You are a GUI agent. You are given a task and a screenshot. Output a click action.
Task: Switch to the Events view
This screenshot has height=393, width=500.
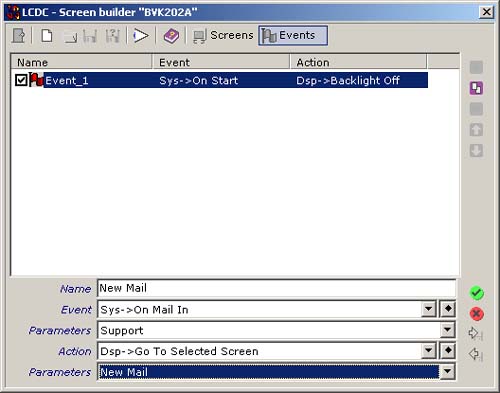[293, 36]
